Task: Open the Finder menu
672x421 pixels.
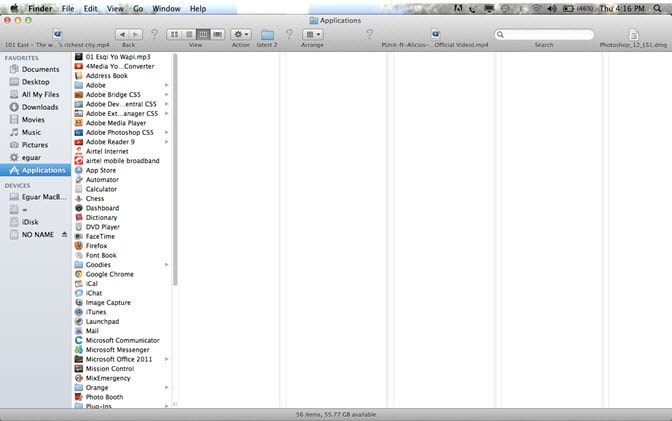Action: click(40, 9)
